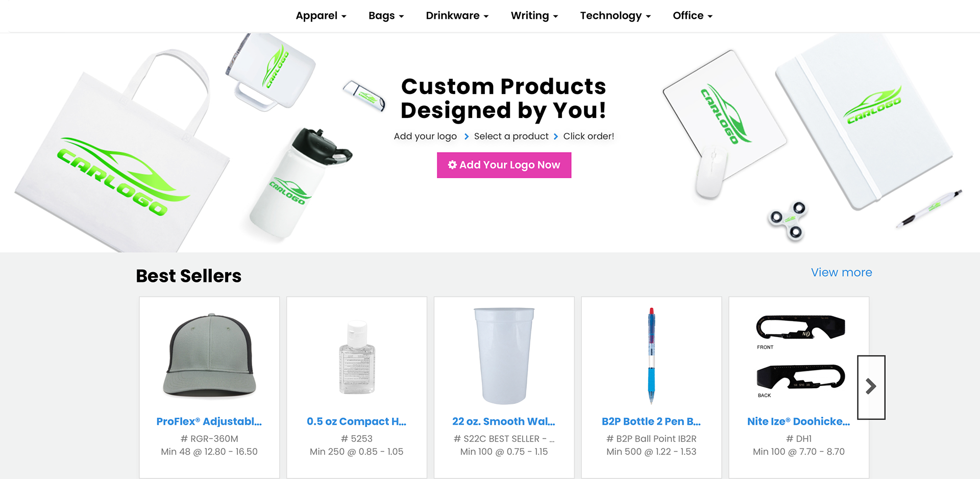The height and width of the screenshot is (479, 980).
Task: Click the blue pen product image
Action: (x=651, y=355)
